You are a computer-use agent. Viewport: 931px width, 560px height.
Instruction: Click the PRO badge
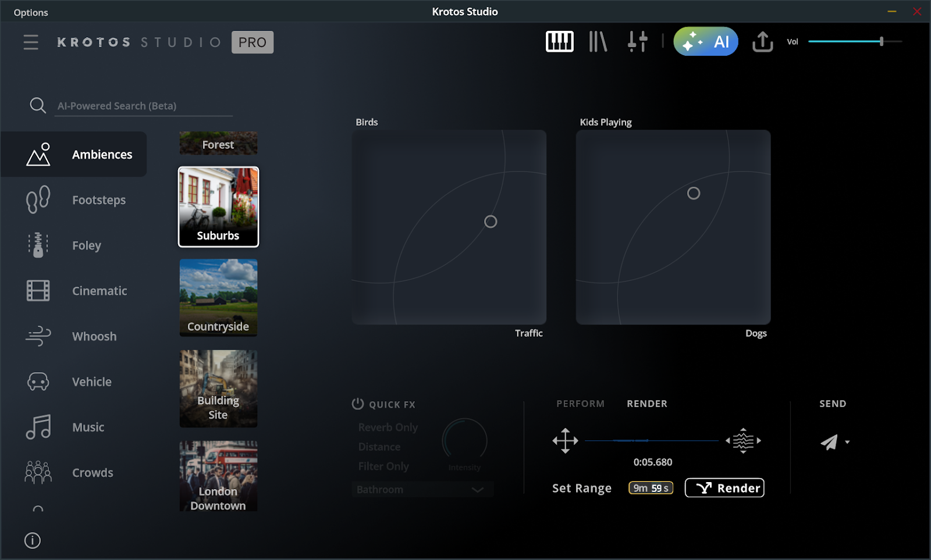click(253, 42)
